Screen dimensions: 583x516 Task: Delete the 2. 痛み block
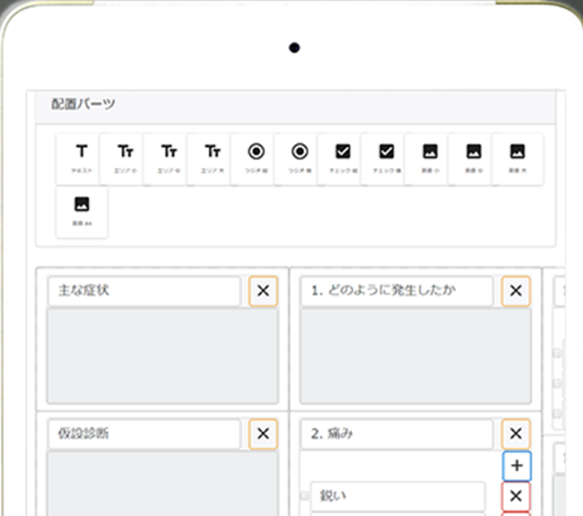tap(516, 433)
